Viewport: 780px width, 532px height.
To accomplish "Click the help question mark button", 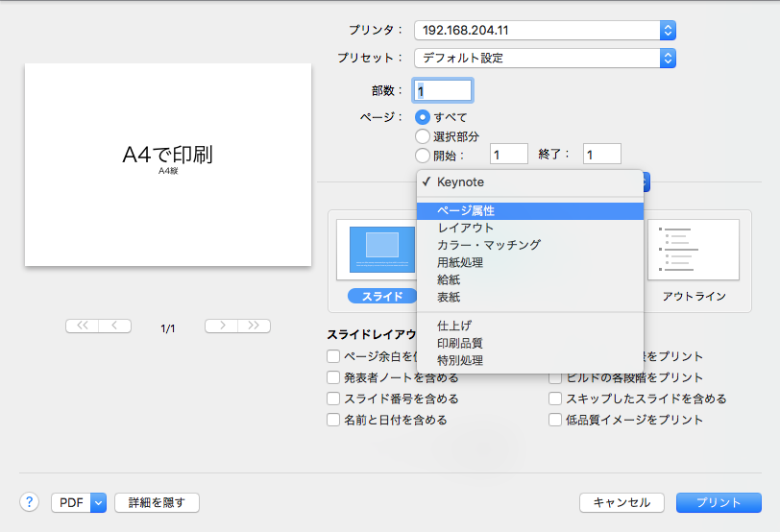I will coord(29,502).
